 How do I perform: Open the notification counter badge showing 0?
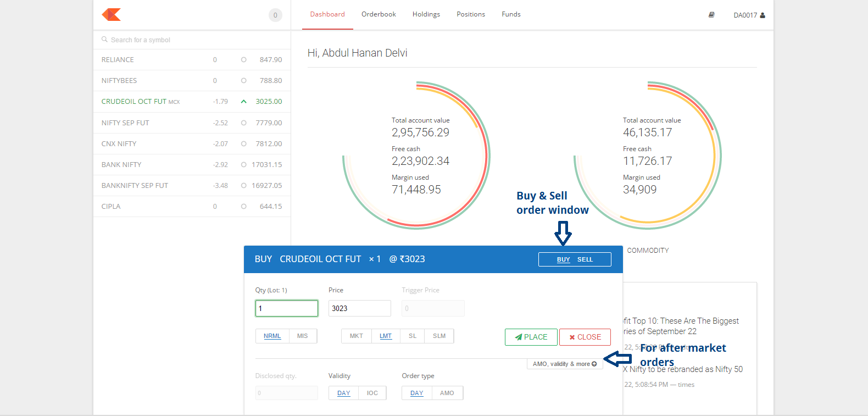pyautogui.click(x=275, y=15)
